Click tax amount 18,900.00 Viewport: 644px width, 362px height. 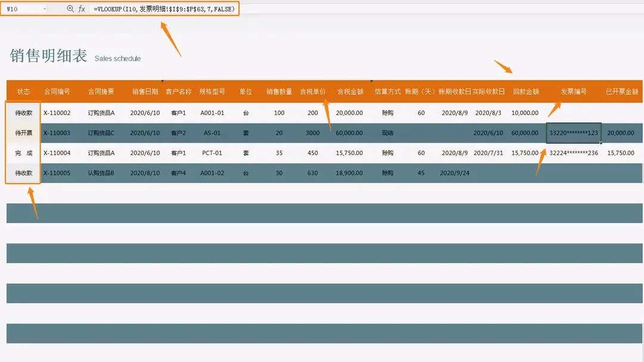coord(349,173)
